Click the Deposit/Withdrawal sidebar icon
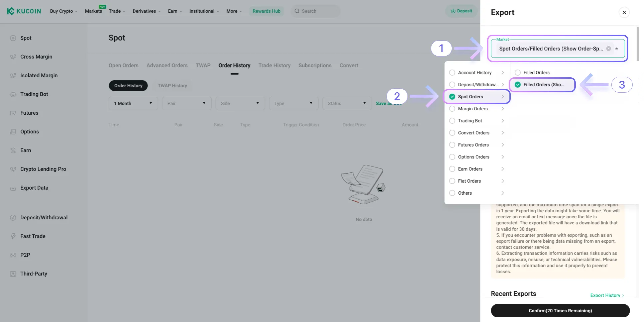This screenshot has width=644, height=322. 13,217
